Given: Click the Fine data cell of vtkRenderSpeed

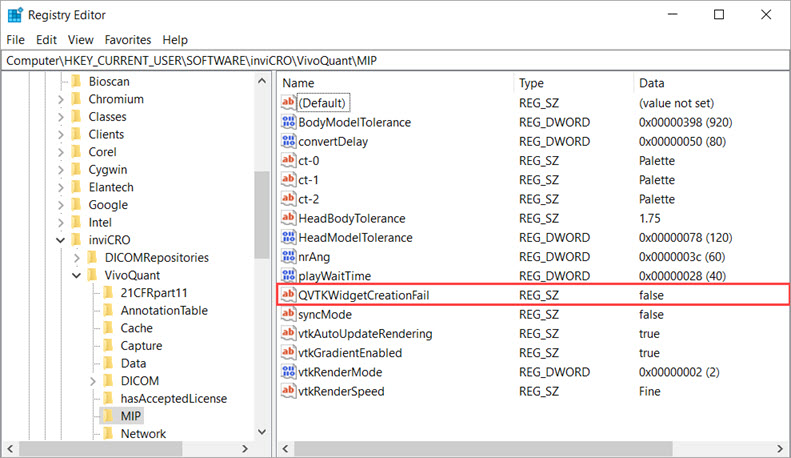Looking at the screenshot, I should (x=650, y=391).
